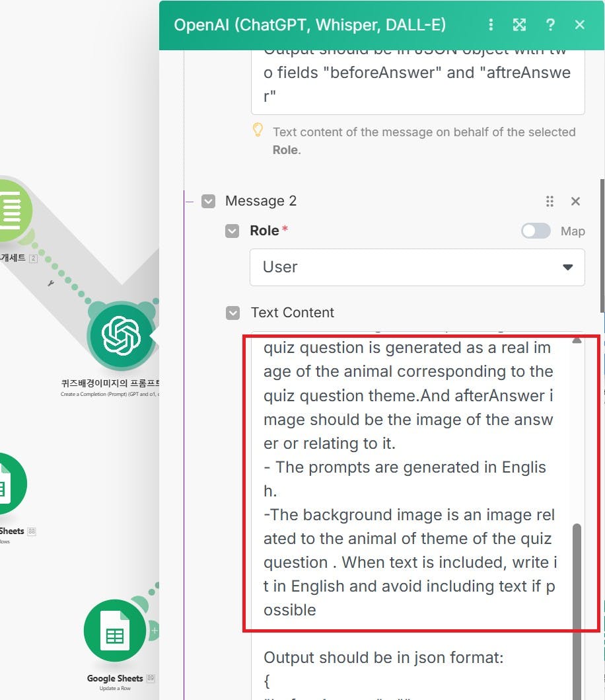Open the Role dropdown showing User
This screenshot has height=700, width=605.
[417, 268]
